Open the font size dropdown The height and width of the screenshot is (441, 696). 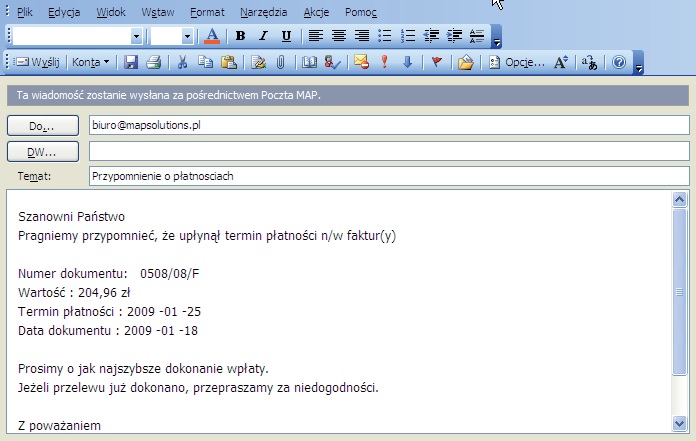coord(187,36)
